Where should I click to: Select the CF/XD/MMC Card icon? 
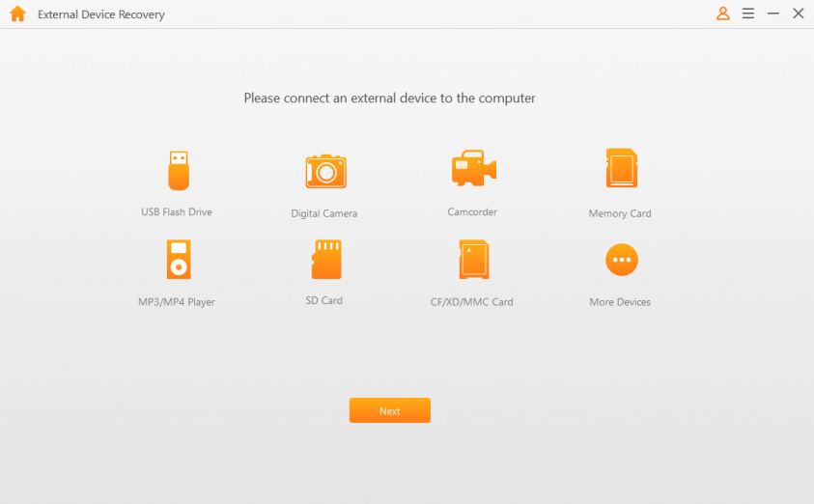[x=473, y=259]
